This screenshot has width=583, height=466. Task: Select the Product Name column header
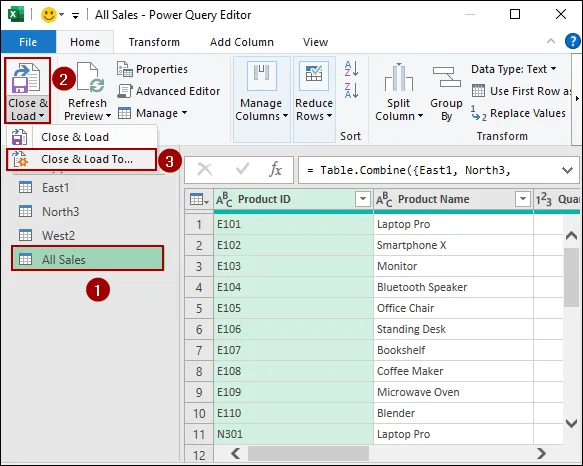(x=453, y=199)
